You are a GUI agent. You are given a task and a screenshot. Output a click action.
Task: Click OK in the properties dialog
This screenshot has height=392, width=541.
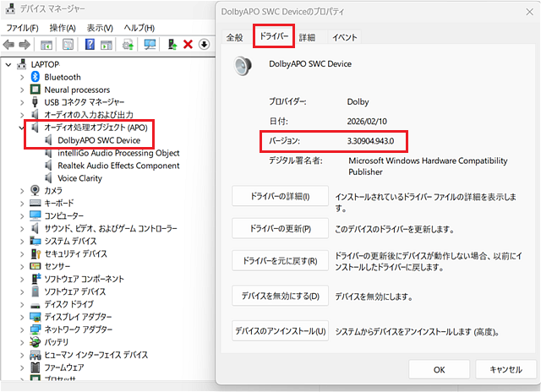(439, 369)
